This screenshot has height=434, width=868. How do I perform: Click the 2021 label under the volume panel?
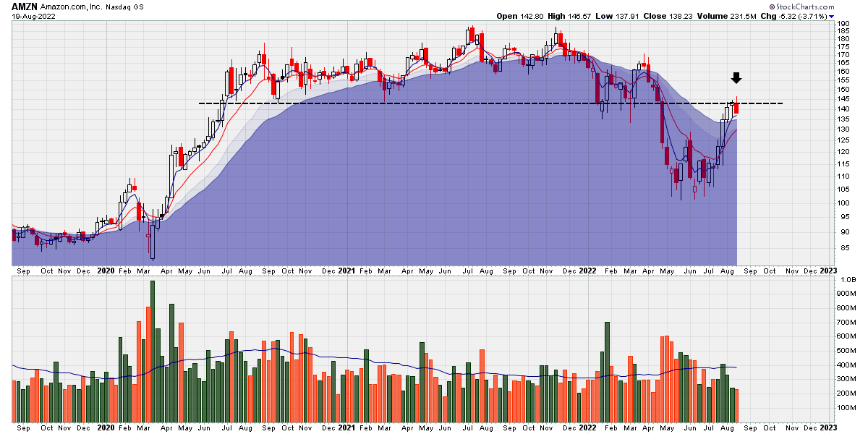click(346, 428)
